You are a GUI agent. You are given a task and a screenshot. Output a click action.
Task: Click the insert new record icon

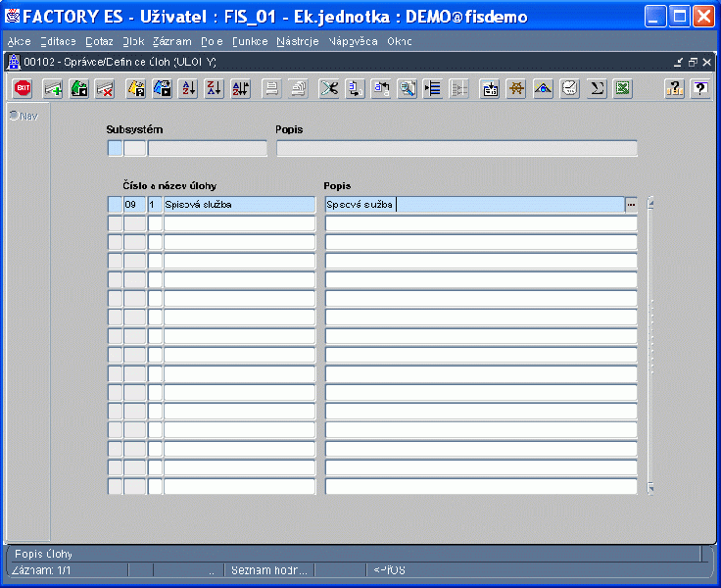click(53, 88)
